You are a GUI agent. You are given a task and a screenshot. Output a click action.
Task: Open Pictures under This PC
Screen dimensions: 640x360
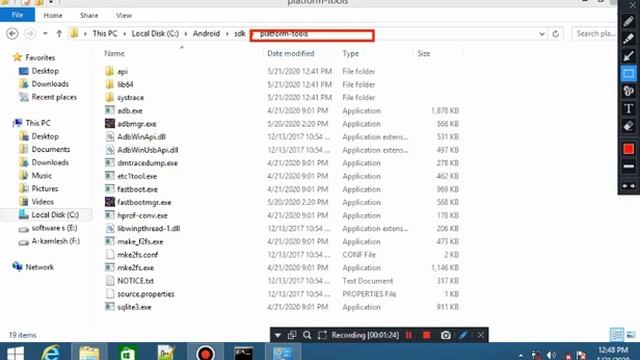click(x=44, y=188)
